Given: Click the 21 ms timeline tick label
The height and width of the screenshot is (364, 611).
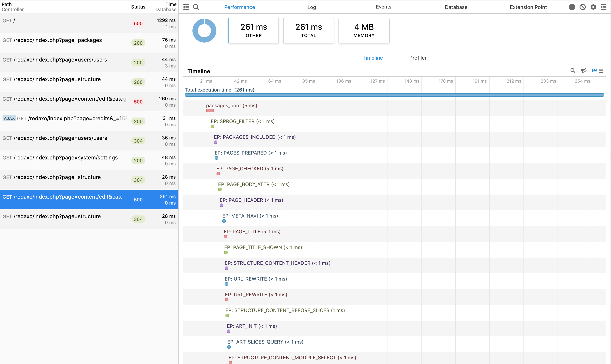Looking at the screenshot, I should 206,81.
